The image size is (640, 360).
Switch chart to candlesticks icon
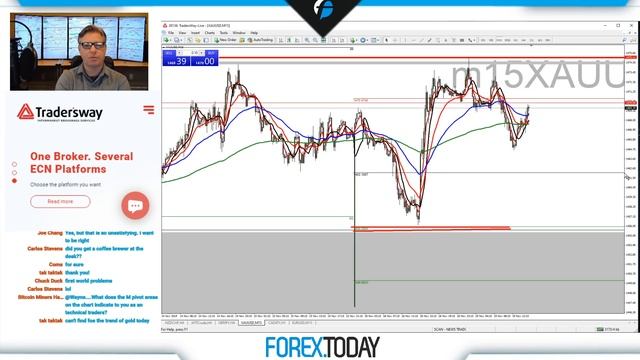click(x=289, y=40)
